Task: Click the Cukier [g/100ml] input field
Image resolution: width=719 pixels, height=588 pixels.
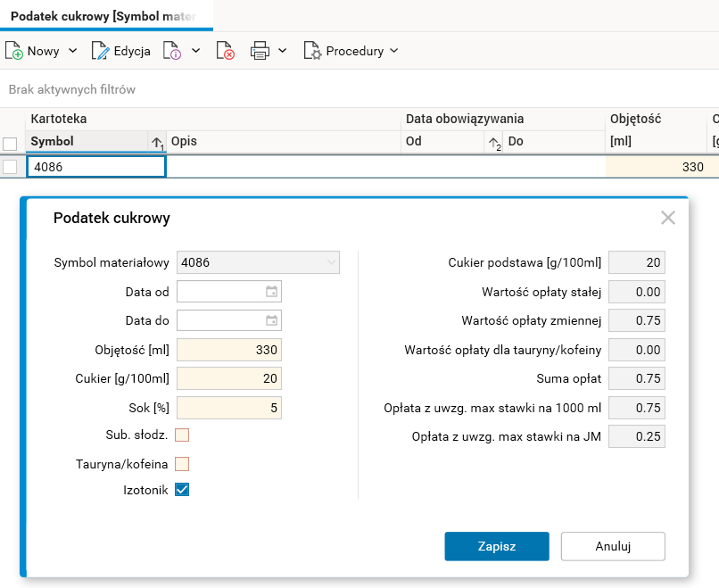Action: (x=228, y=378)
